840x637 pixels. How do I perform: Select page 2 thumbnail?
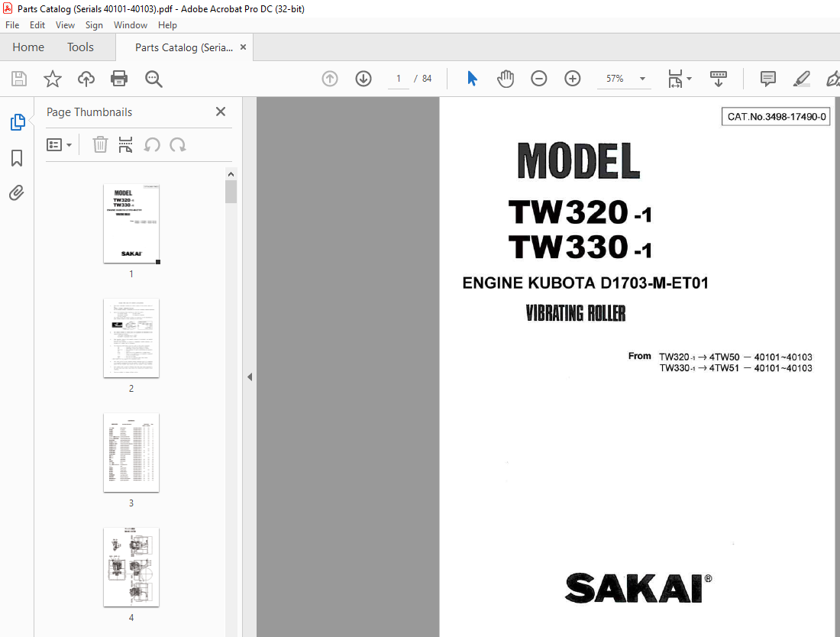[131, 338]
